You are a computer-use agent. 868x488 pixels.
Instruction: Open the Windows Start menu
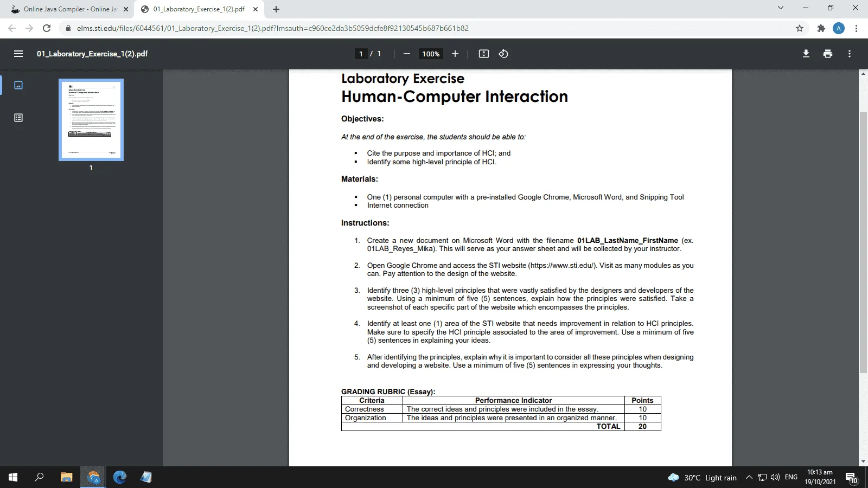coord(13,477)
